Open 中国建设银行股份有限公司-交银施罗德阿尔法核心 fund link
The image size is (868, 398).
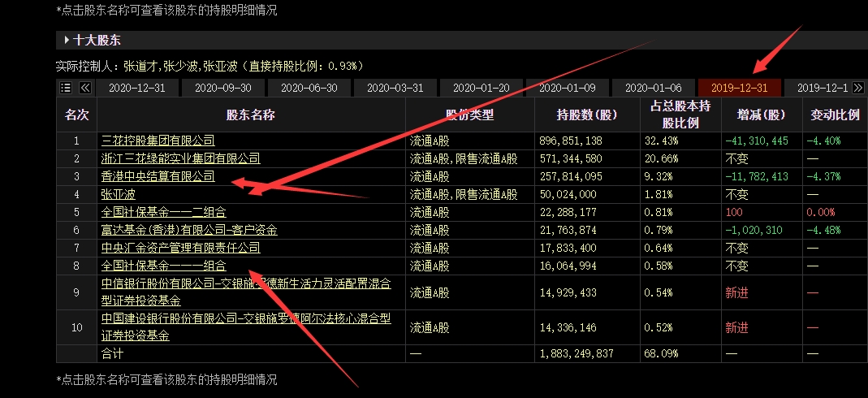pyautogui.click(x=246, y=327)
